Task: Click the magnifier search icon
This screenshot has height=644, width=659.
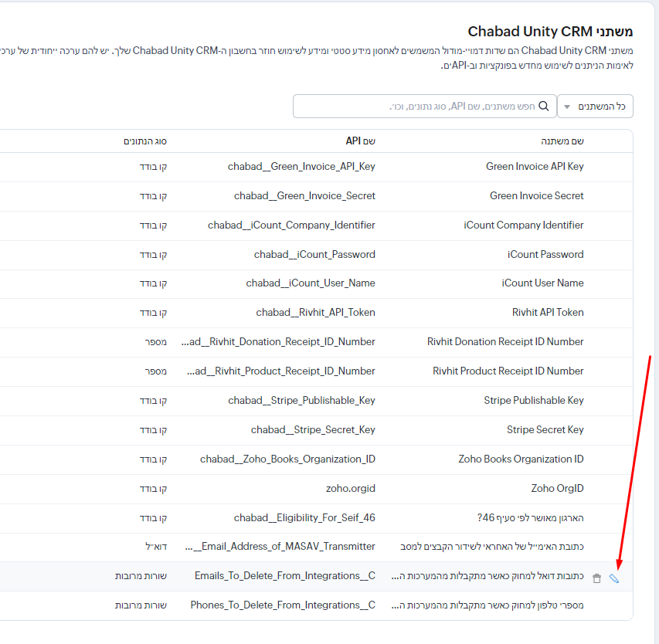Action: pos(543,106)
